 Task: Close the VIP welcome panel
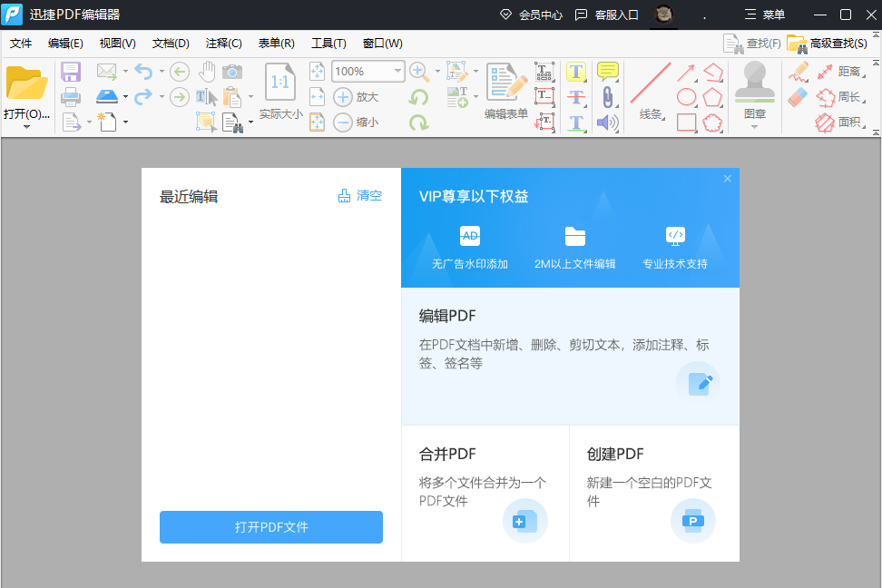[728, 179]
